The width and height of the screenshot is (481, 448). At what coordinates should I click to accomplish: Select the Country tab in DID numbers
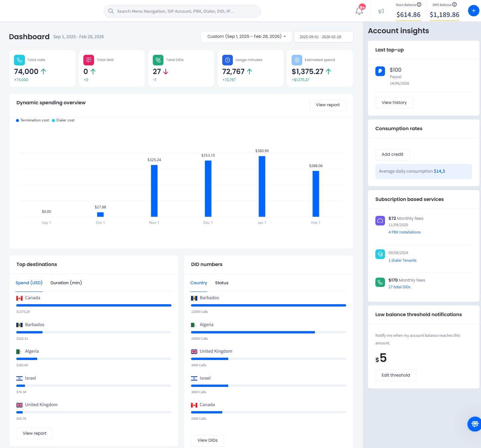(199, 283)
